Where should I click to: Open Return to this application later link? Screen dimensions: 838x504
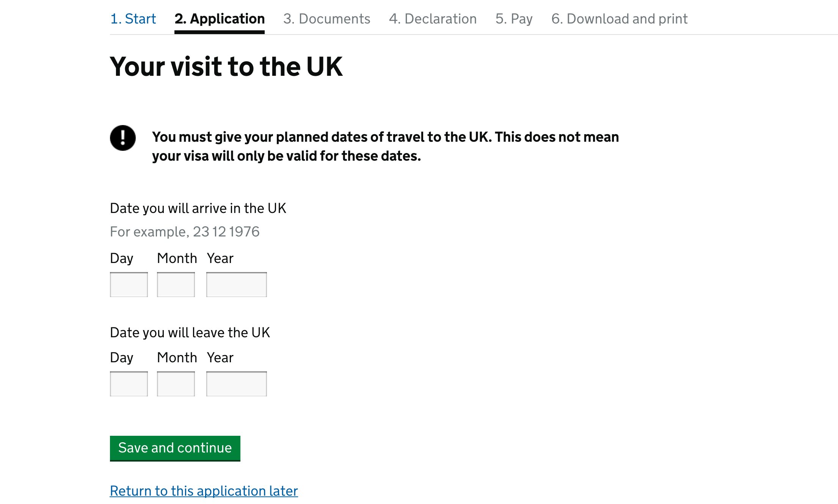click(204, 491)
